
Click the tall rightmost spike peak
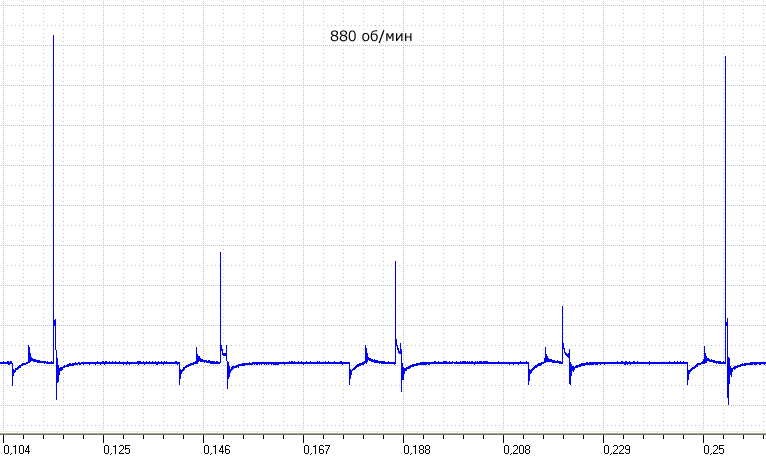click(725, 58)
